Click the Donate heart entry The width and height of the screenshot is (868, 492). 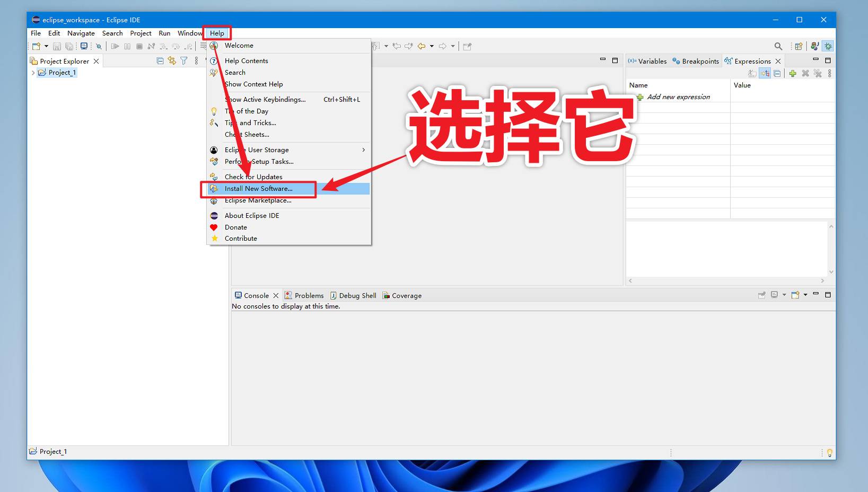click(x=288, y=227)
